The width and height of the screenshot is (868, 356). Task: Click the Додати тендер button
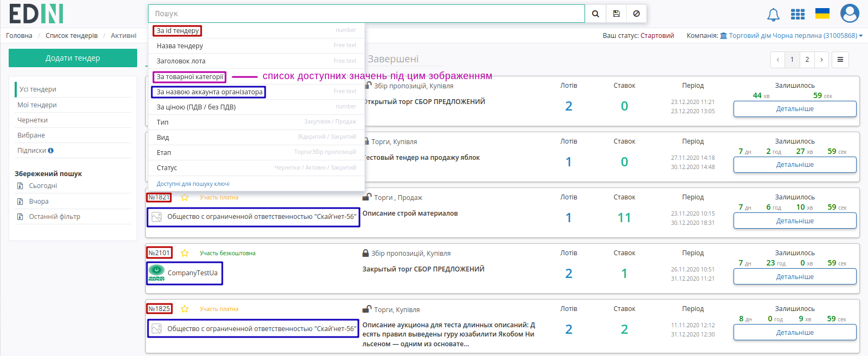[73, 58]
